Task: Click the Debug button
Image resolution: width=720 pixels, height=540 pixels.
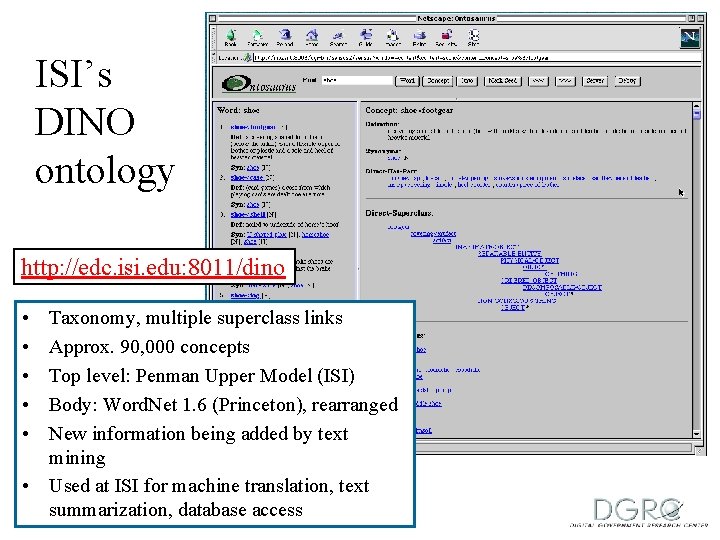Action: pyautogui.click(x=627, y=81)
